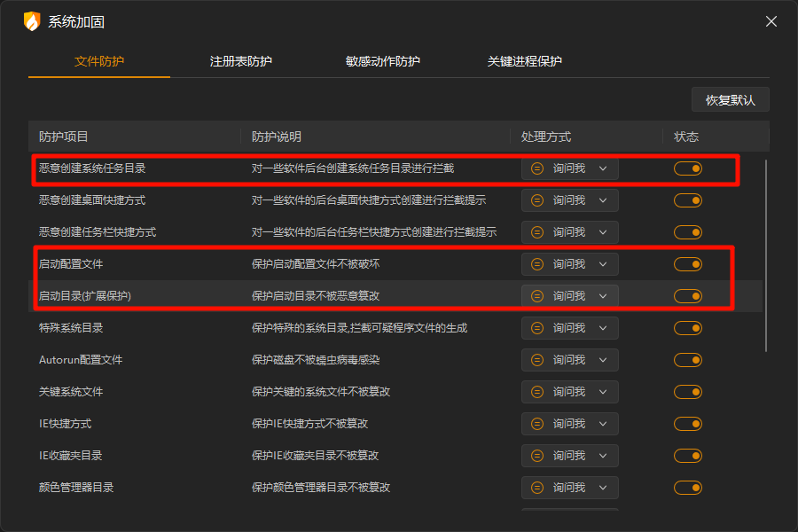Click the vertical scrollbar of the protection list
798x532 pixels.
766,256
